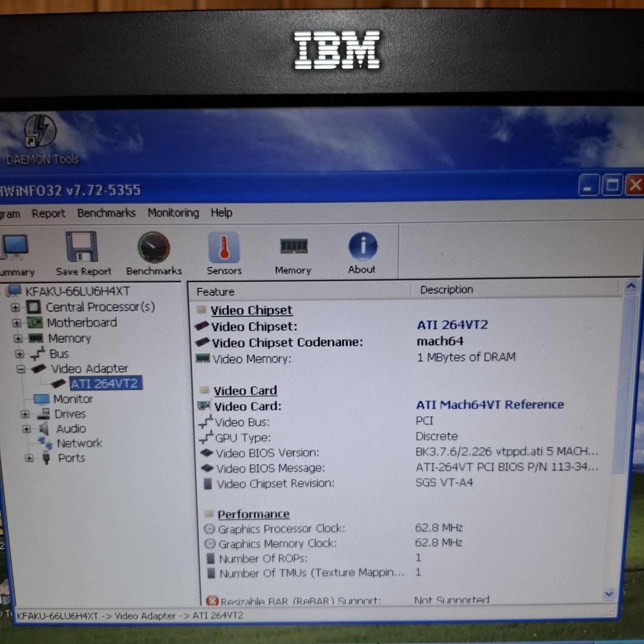Viewport: 644px width, 644px height.
Task: Click the status bar path text
Action: [x=130, y=616]
